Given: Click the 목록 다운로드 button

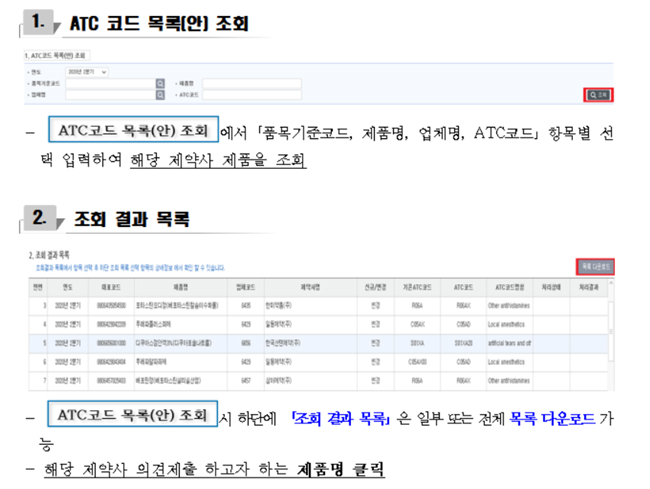Looking at the screenshot, I should click(x=595, y=266).
